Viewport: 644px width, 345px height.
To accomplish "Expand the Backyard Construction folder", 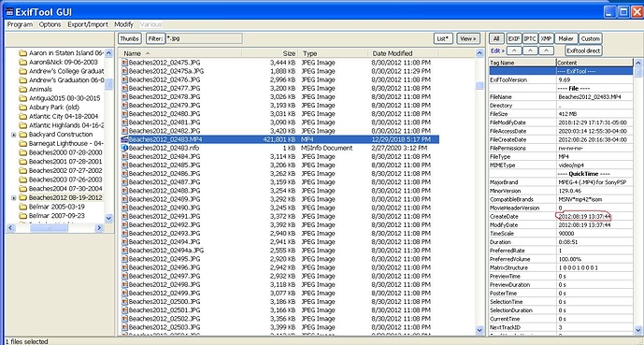I will pos(14,135).
